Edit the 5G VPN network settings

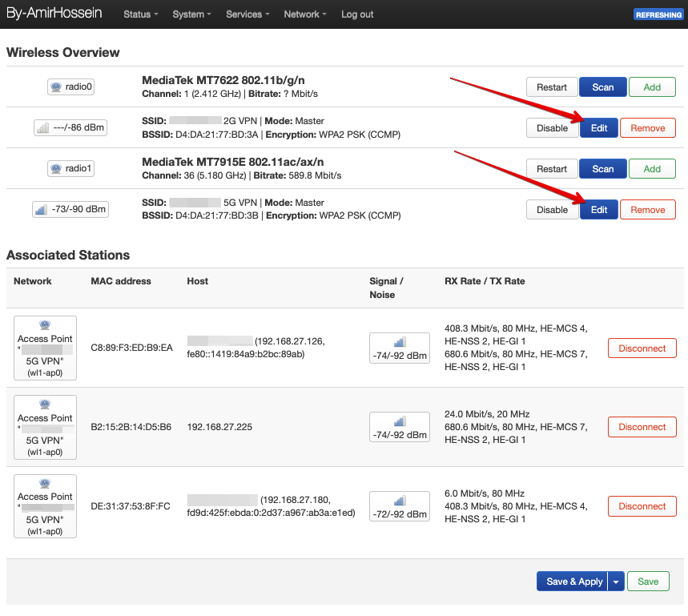[x=599, y=210]
